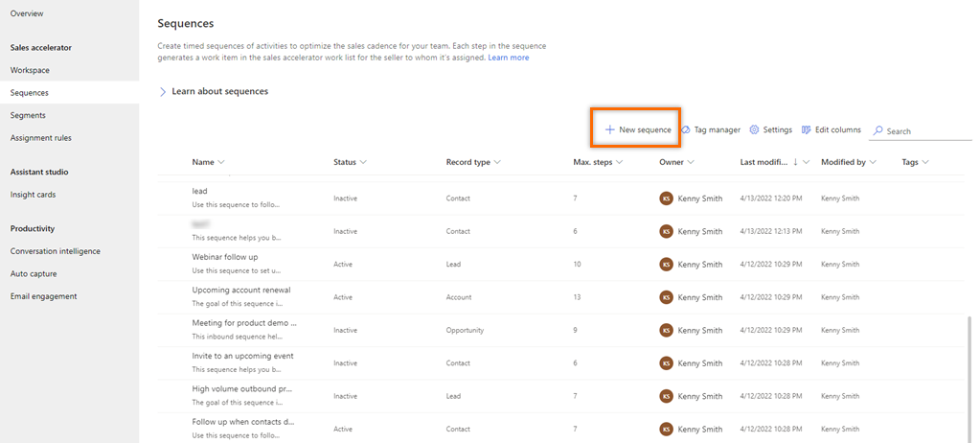Click the New sequence plus icon
Image resolution: width=980 pixels, height=443 pixels.
pos(609,129)
